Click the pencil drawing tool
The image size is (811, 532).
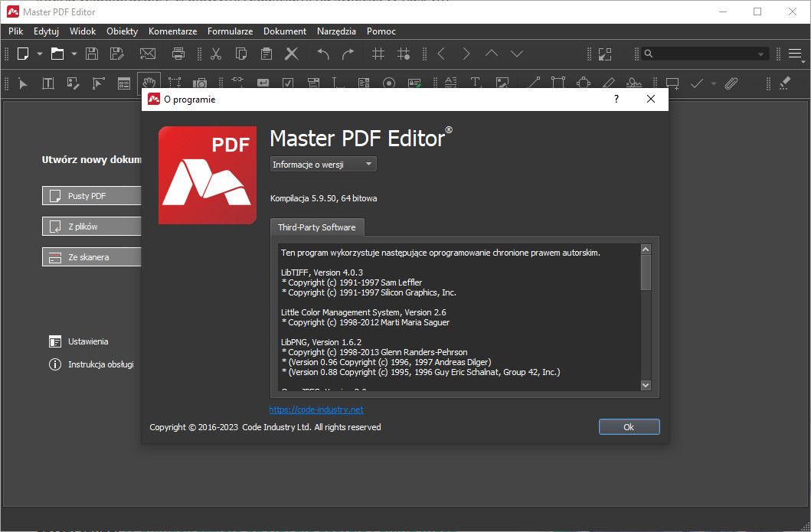(609, 83)
